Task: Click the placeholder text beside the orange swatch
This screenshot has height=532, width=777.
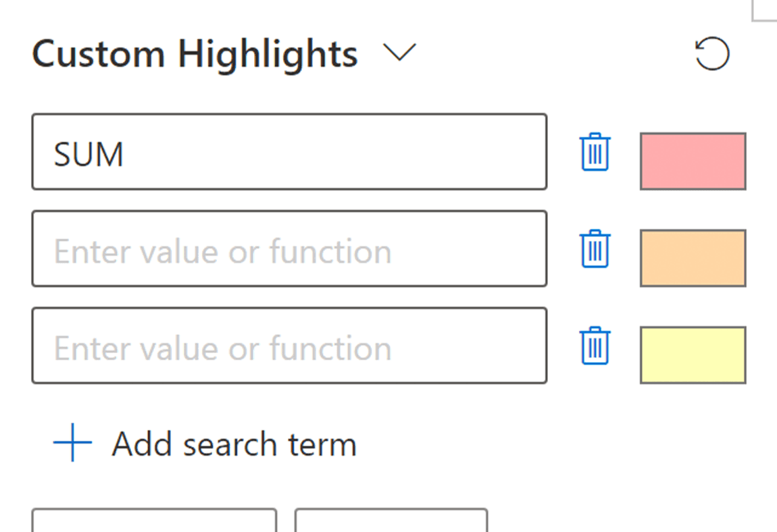Action: click(x=222, y=252)
